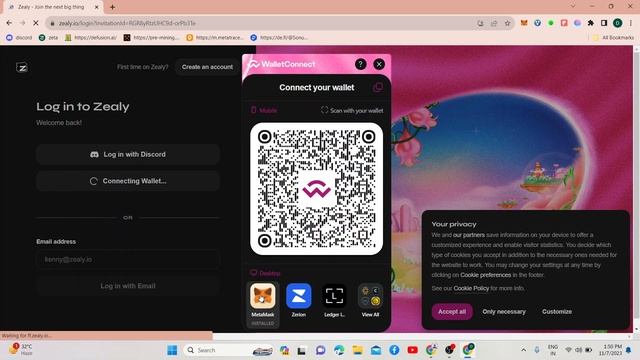Viewport: 640px width, 360px height.
Task: Bookmark this page with the star
Action: point(507,23)
